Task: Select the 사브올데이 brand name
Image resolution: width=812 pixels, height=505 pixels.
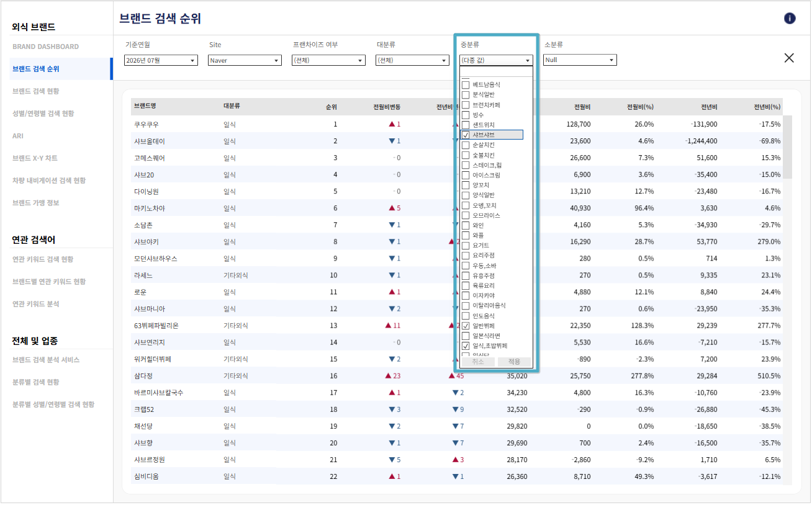Action: 150,141
